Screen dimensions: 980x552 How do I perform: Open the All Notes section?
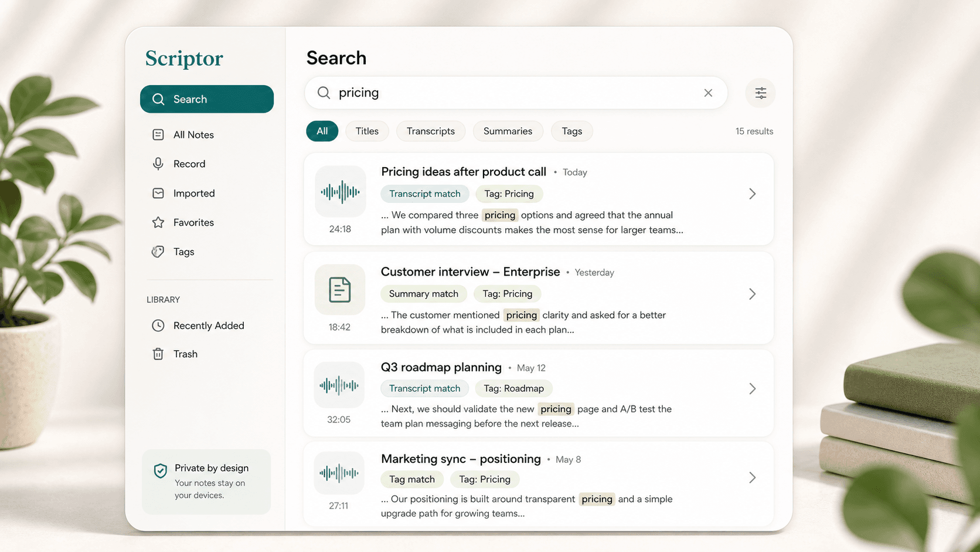tap(206, 135)
